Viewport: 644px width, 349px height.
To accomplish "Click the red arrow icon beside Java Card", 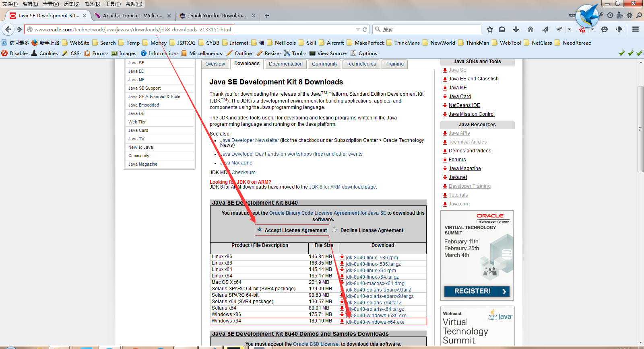I will 445,96.
